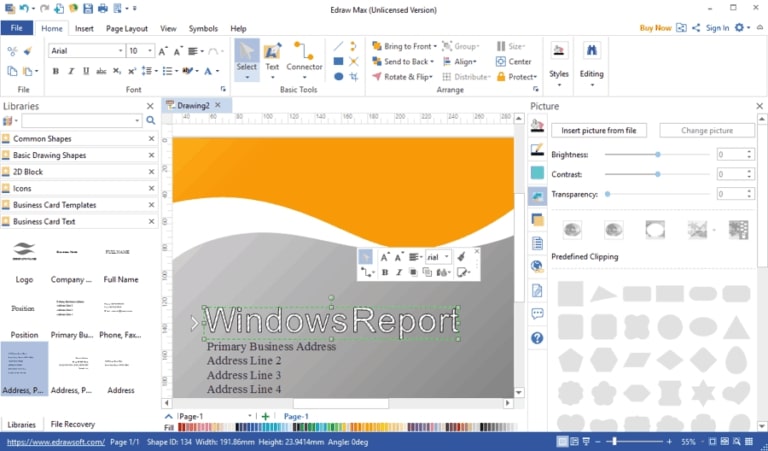
Task: Click the library search input field
Action: click(x=82, y=120)
